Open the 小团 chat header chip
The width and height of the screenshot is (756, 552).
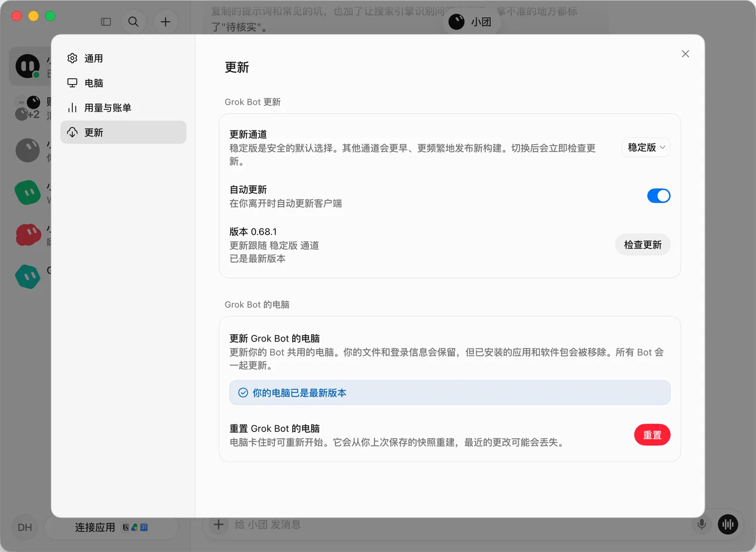click(471, 22)
